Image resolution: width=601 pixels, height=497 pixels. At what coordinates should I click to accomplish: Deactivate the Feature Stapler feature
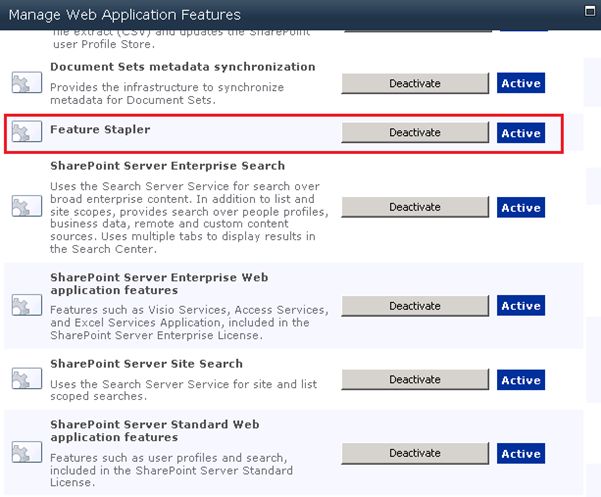(x=415, y=133)
